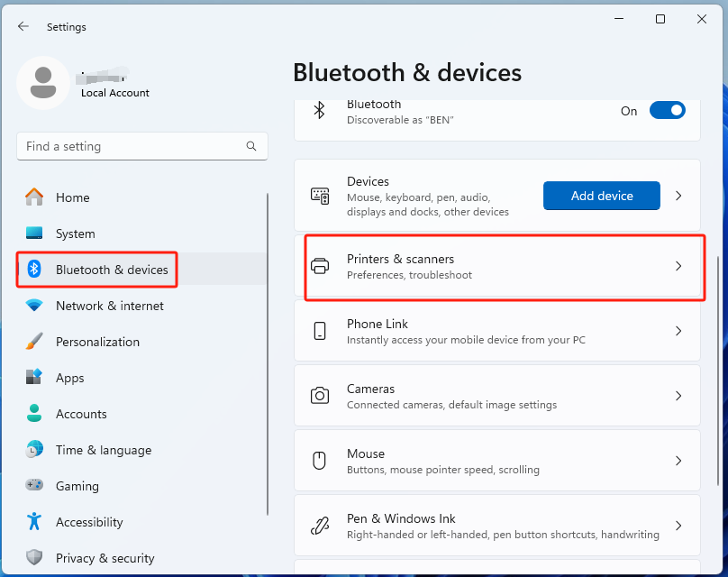Click the search magnifier icon
728x577 pixels.
pyautogui.click(x=251, y=146)
